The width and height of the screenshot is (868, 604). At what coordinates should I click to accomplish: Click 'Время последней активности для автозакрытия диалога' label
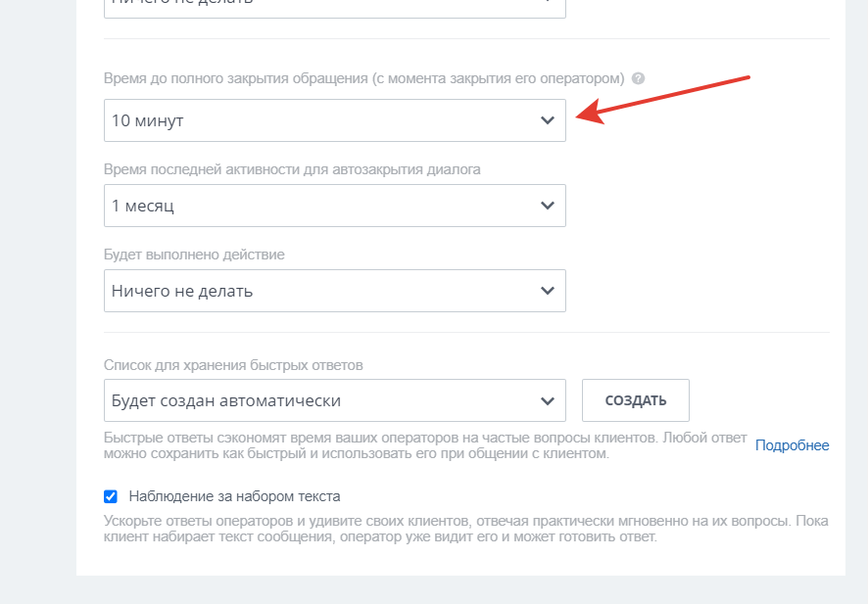pyautogui.click(x=292, y=169)
